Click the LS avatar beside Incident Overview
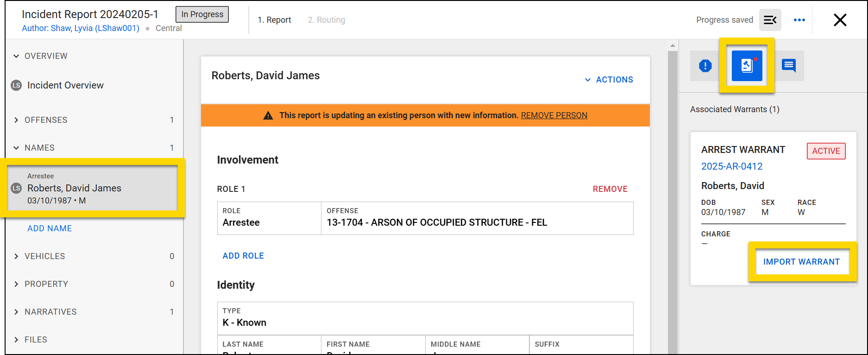The width and height of the screenshot is (868, 355). pos(16,85)
